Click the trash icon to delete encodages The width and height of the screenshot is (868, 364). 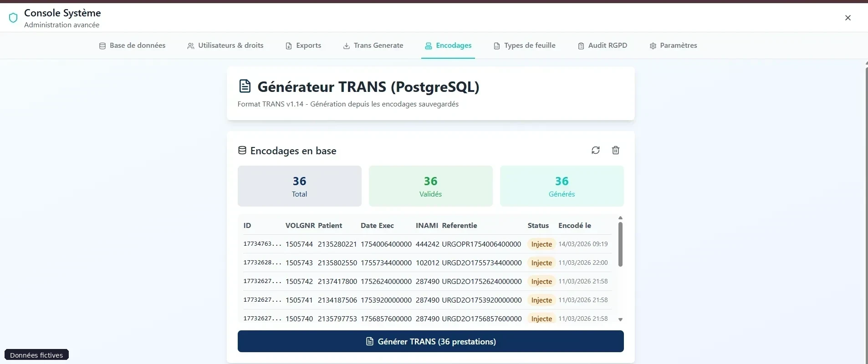616,150
